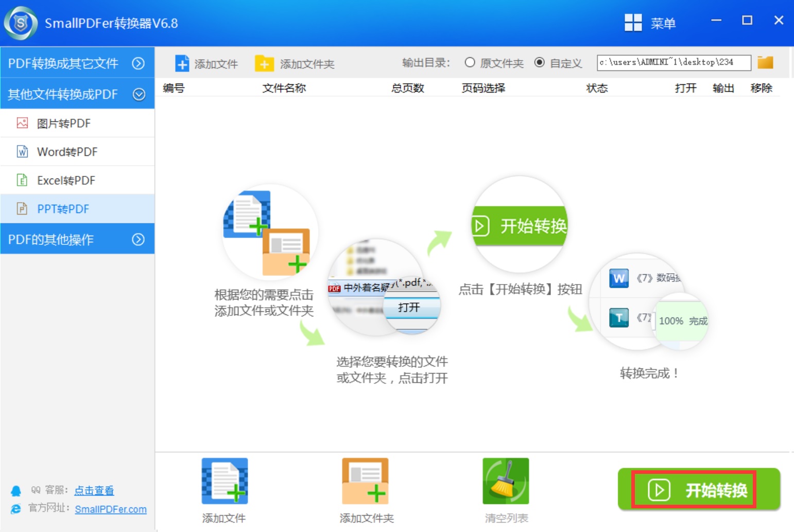Open the QQ客服 点击查看 link
794x532 pixels.
[94, 490]
